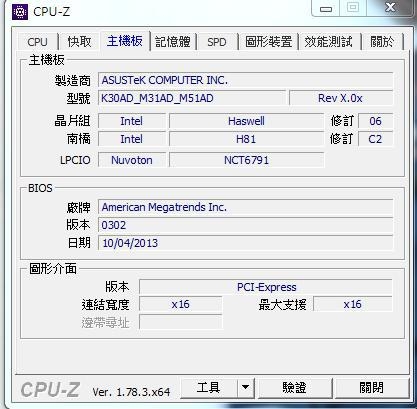Go to the 記憶體 tab
417x409 pixels.
coord(173,42)
